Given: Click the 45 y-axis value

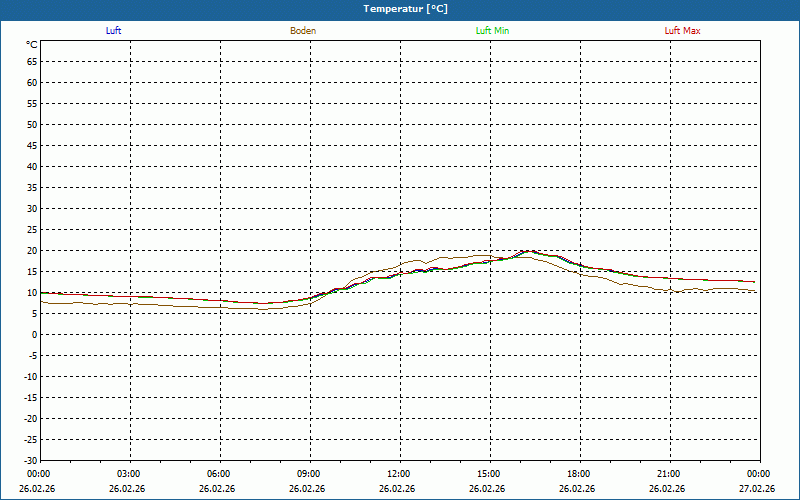Looking at the screenshot, I should click(x=32, y=146).
